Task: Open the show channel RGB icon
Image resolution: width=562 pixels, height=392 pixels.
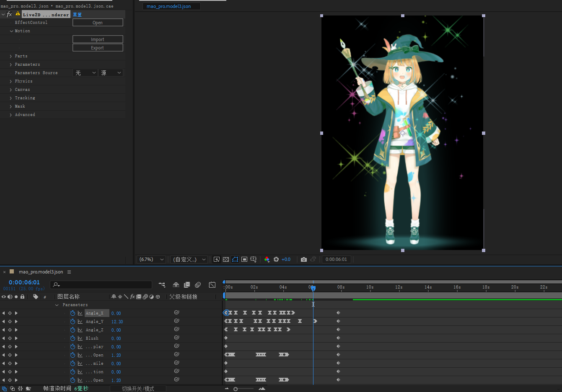Action: [x=267, y=260]
